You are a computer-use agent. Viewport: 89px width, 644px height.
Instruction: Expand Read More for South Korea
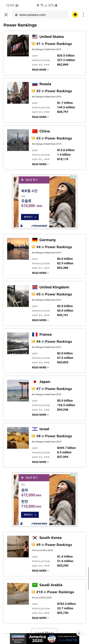click(x=40, y=570)
